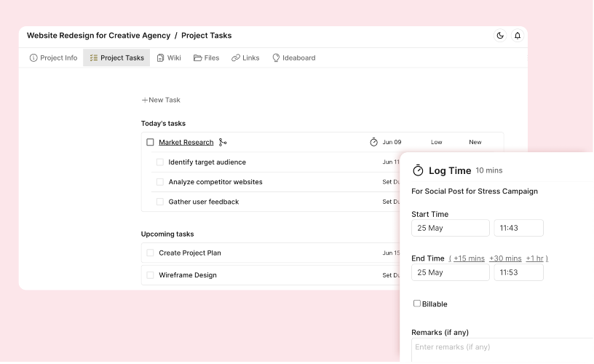Check the Market Research task checkbox
Screen dimensions: 594x364
click(150, 142)
